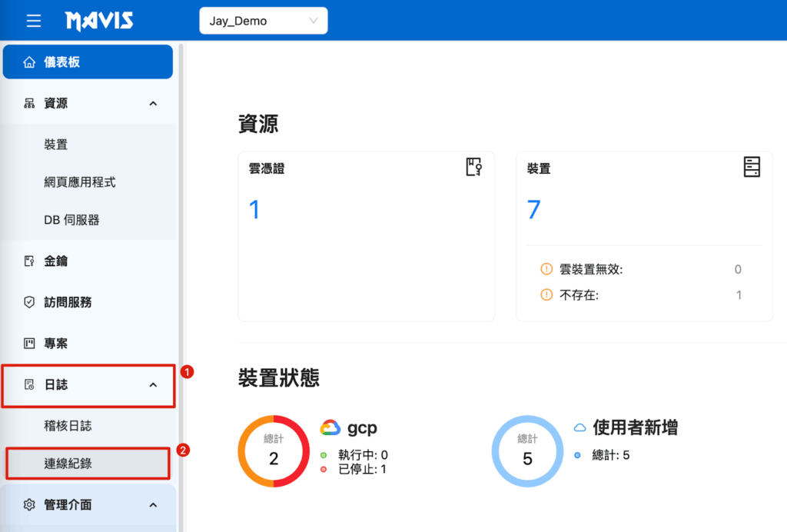Go to 網頁應用程式 in sidebar
This screenshot has width=787, height=532.
click(x=80, y=182)
